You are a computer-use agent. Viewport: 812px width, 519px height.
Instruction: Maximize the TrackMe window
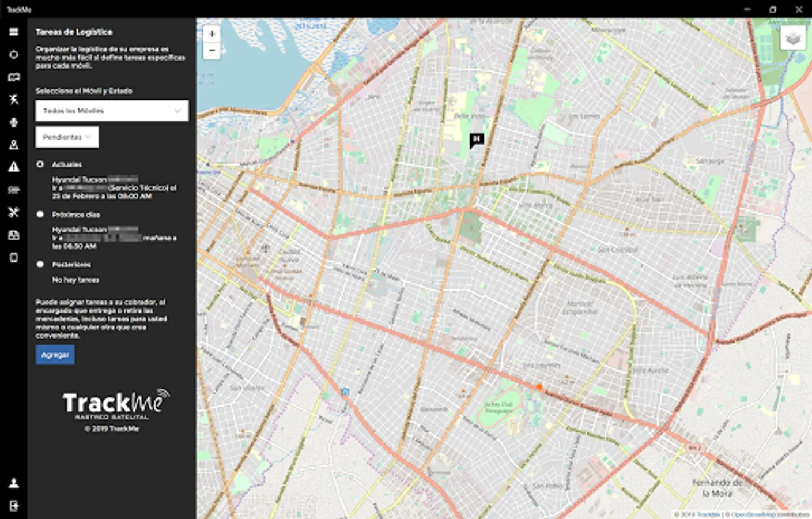[x=773, y=9]
